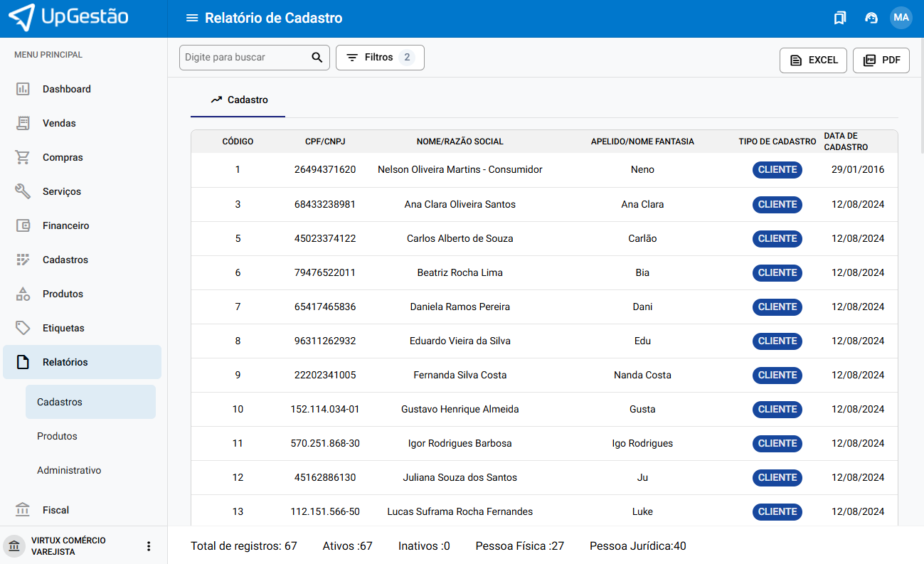The image size is (924, 564).
Task: Sort by the NOME/RAZÃO SOCIAL column header
Action: (460, 142)
